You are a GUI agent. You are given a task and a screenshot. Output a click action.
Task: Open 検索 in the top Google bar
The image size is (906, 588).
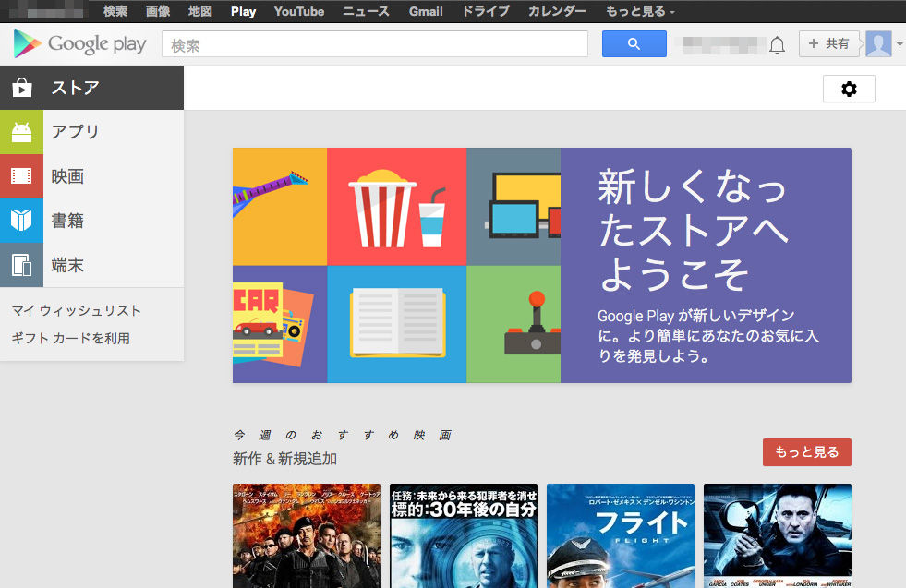click(115, 11)
